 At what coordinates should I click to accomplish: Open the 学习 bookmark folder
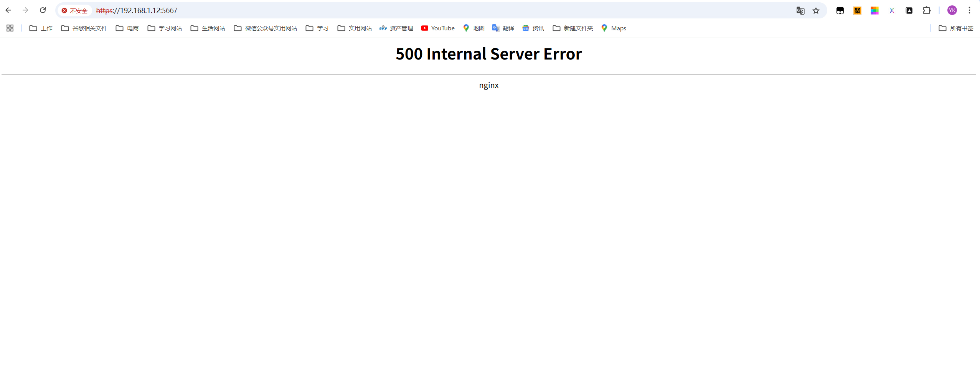(x=317, y=28)
